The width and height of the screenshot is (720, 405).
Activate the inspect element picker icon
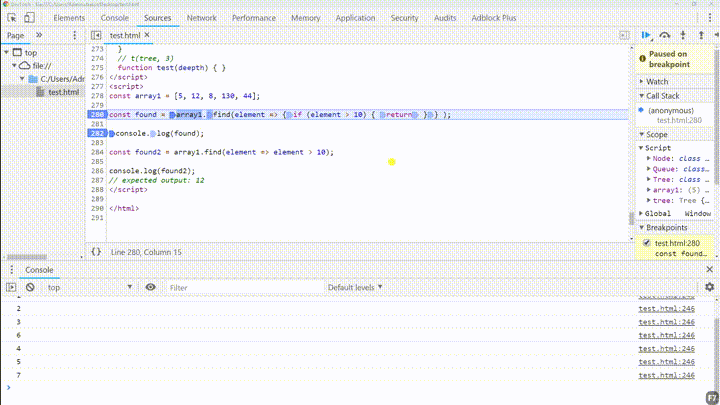coord(12,18)
